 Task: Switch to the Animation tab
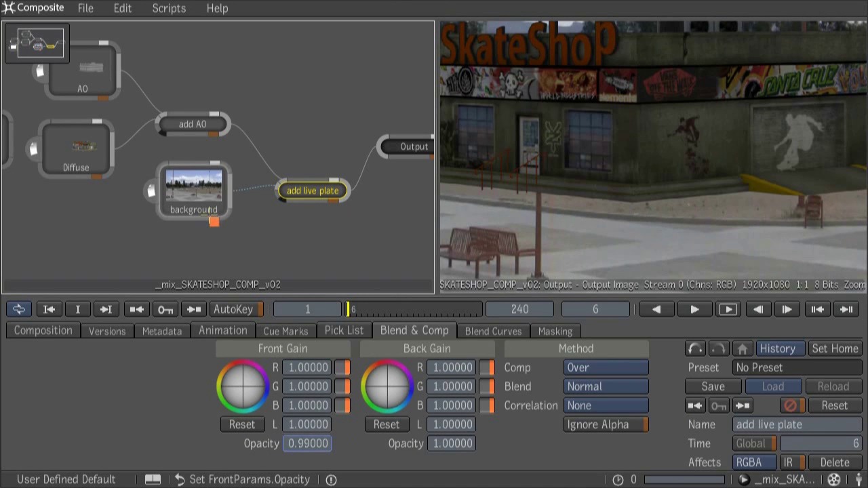tap(223, 331)
